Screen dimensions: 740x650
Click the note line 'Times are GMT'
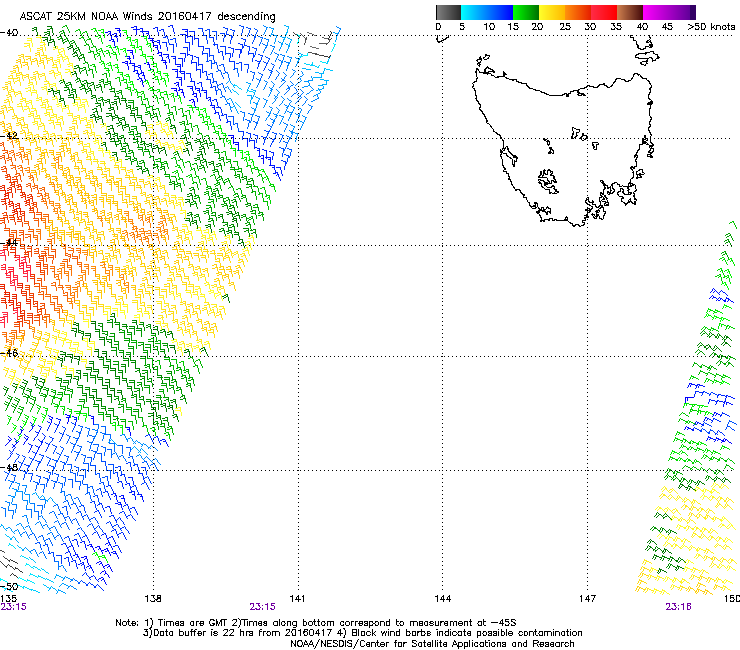click(x=191, y=623)
